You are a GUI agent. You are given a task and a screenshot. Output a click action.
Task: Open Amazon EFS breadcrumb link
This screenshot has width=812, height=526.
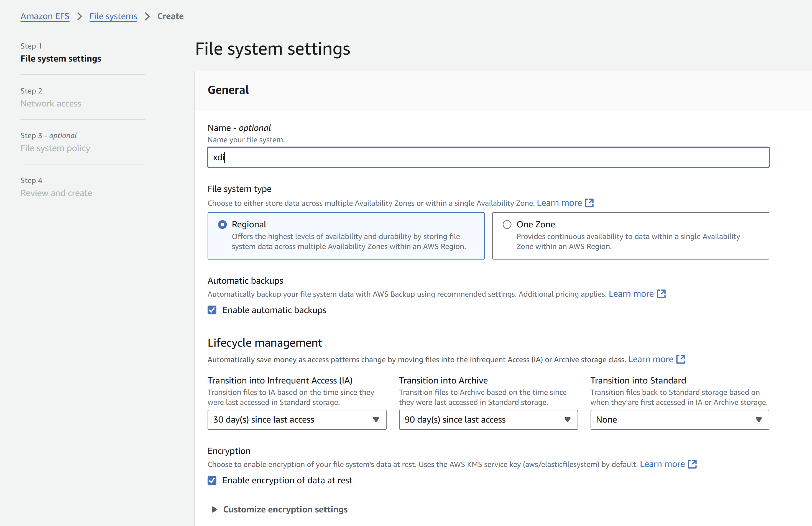45,16
